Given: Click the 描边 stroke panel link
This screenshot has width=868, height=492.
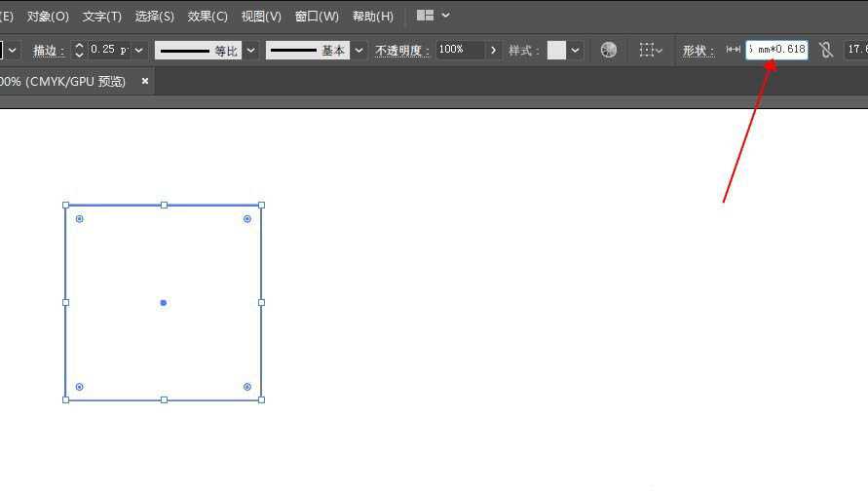Looking at the screenshot, I should pos(49,51).
